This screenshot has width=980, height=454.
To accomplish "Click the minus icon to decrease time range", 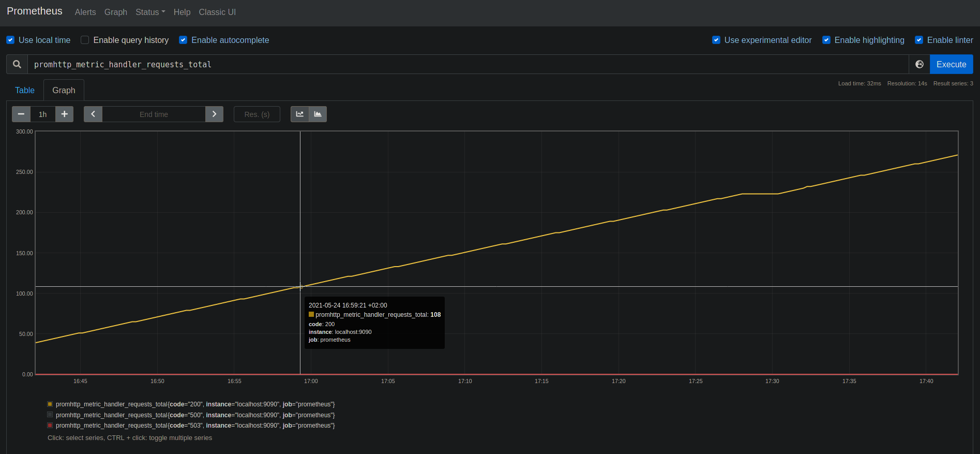I will (21, 114).
